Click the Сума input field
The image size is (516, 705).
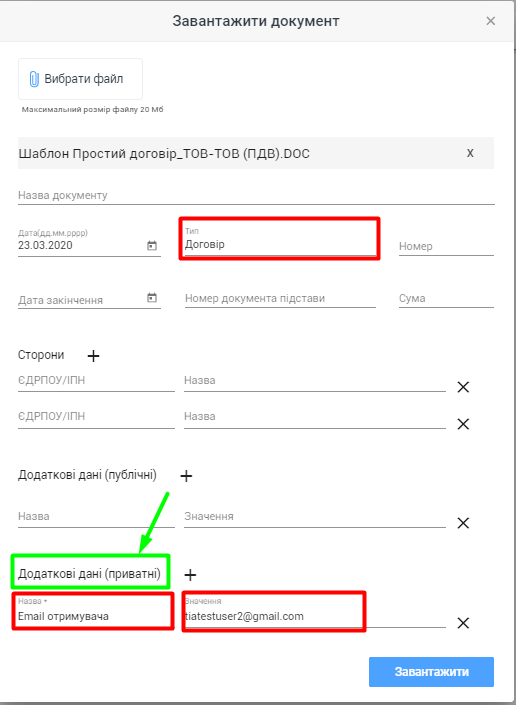point(446,299)
